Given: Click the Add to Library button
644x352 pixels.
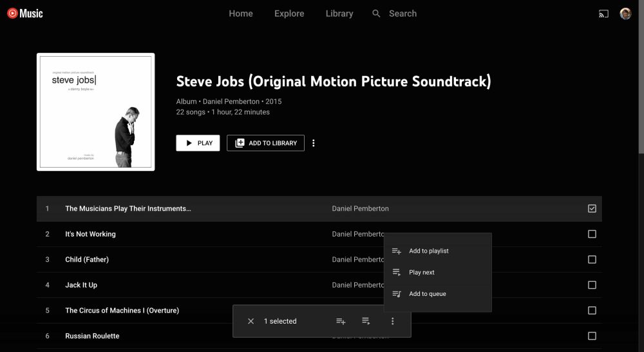Looking at the screenshot, I should [265, 143].
